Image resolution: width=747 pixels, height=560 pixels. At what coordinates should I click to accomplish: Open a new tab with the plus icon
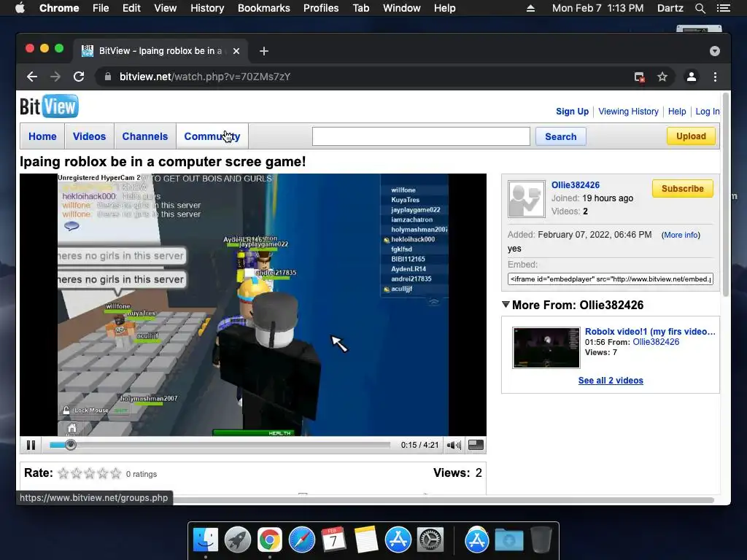(264, 51)
